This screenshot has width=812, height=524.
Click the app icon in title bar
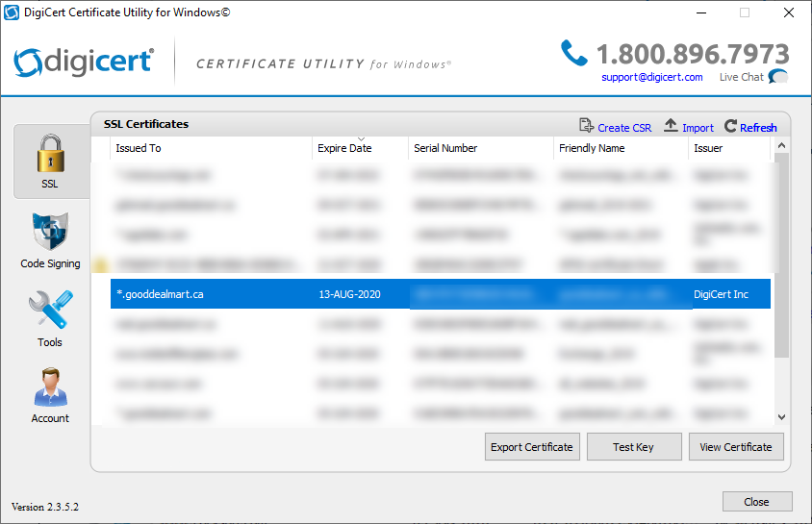click(12, 12)
